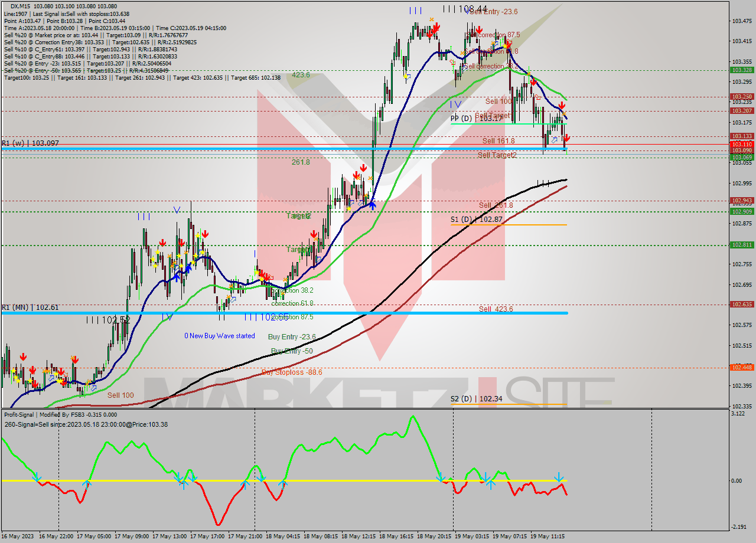The image size is (756, 543).
Task: Click the 103.475 price axis value
Action: [742, 21]
